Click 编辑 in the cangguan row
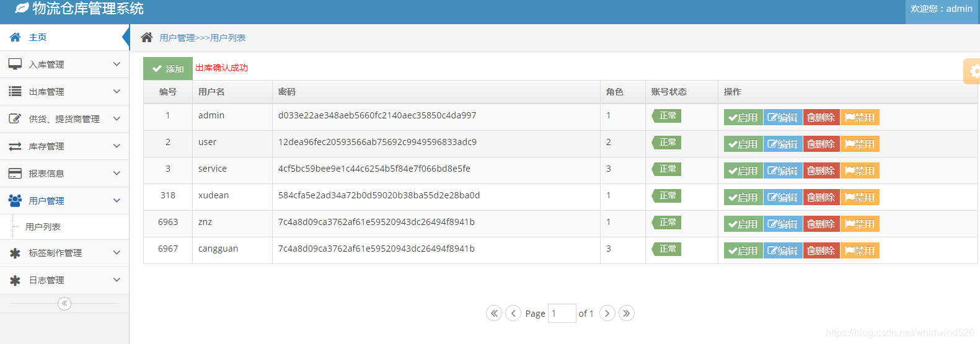Image resolution: width=980 pixels, height=344 pixels. click(783, 250)
